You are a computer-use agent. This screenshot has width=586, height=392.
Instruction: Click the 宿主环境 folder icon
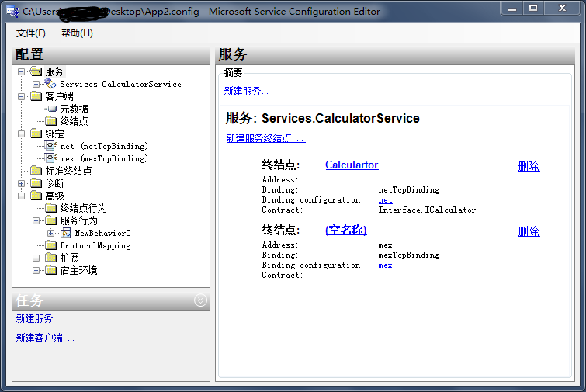[50, 271]
